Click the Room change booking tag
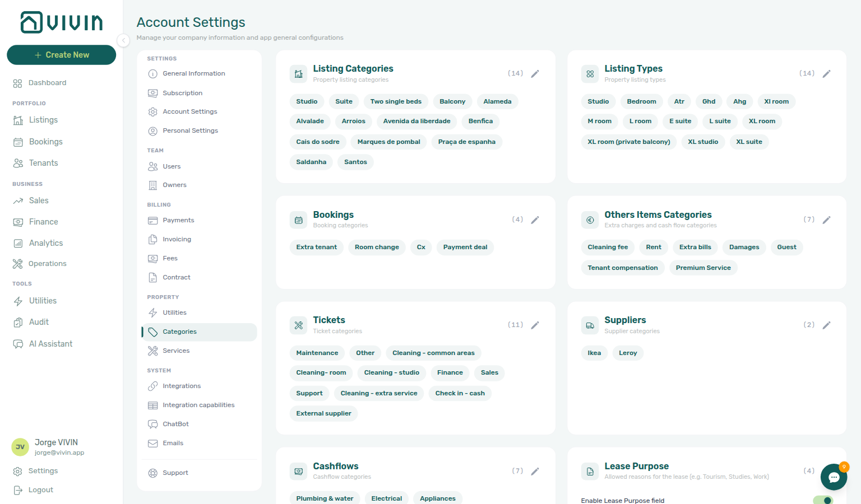The image size is (861, 504). [x=377, y=248]
